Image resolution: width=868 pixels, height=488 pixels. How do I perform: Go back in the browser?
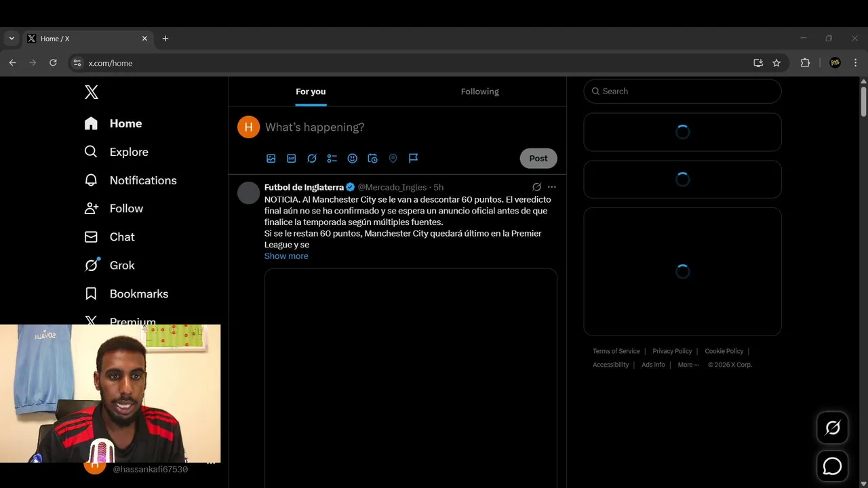[12, 63]
